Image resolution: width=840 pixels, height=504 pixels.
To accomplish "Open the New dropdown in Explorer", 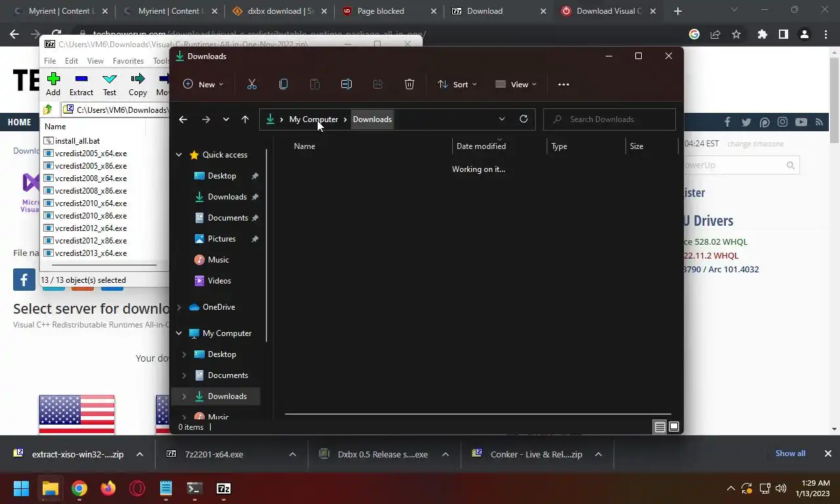I will pyautogui.click(x=203, y=84).
